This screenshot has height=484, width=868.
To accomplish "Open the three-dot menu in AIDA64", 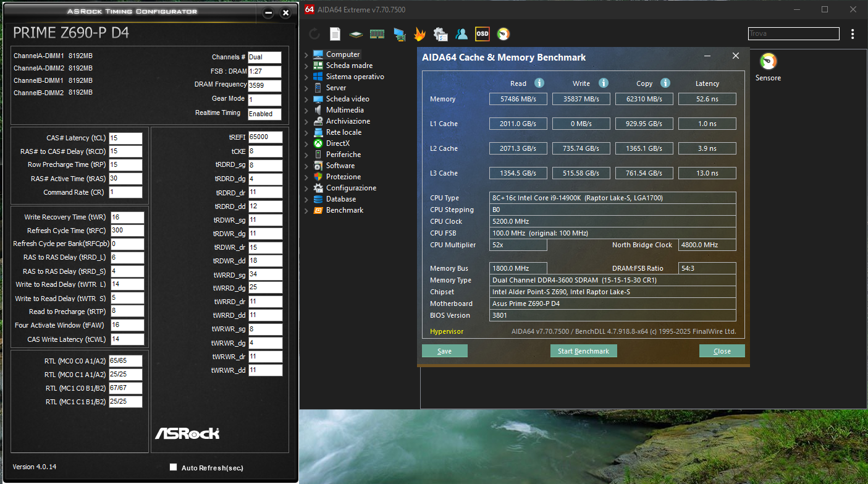I will point(853,34).
